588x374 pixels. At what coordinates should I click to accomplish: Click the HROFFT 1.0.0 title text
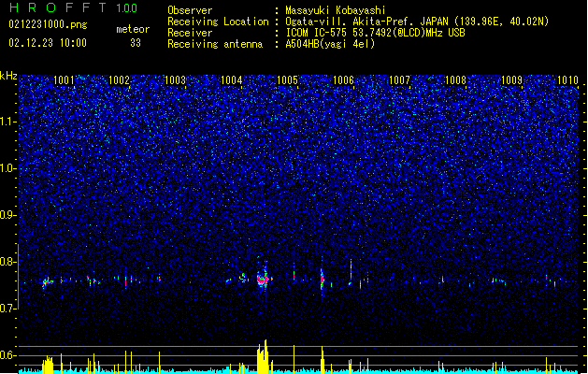point(73,7)
